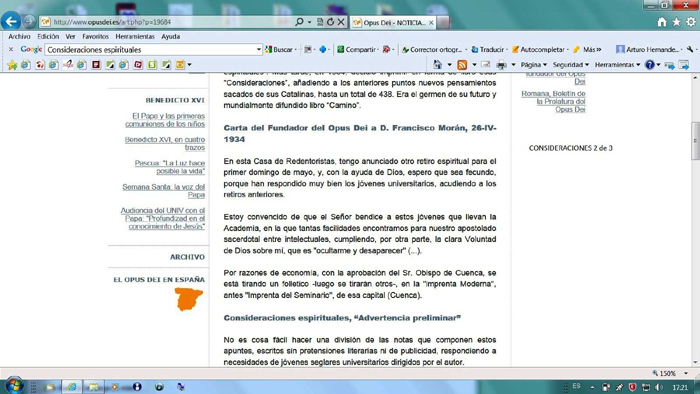Expand the Print dropdown arrow

(513, 65)
